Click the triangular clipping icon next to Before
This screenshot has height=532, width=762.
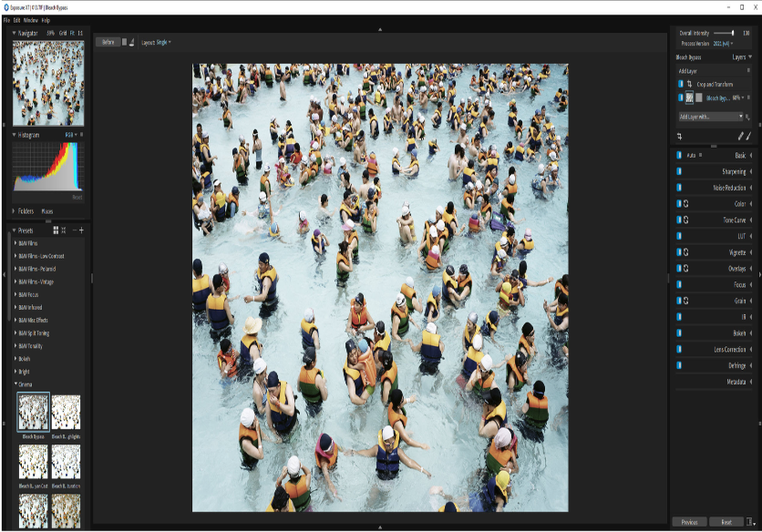(x=131, y=42)
